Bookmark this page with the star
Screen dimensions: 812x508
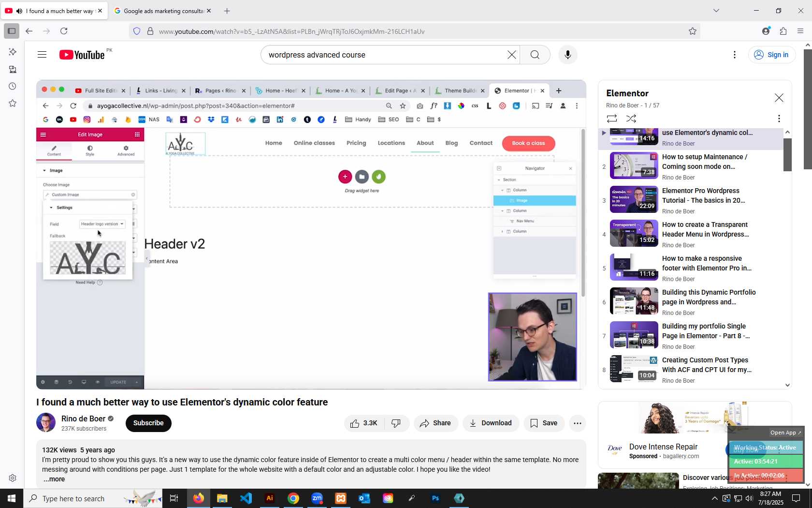(692, 31)
